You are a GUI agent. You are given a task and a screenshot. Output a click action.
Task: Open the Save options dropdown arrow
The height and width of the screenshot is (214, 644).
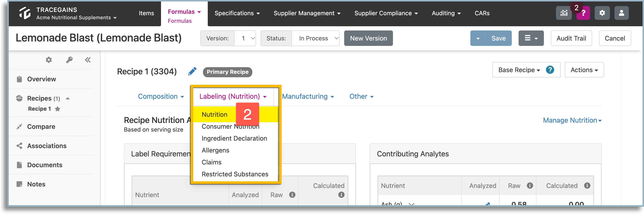click(478, 38)
